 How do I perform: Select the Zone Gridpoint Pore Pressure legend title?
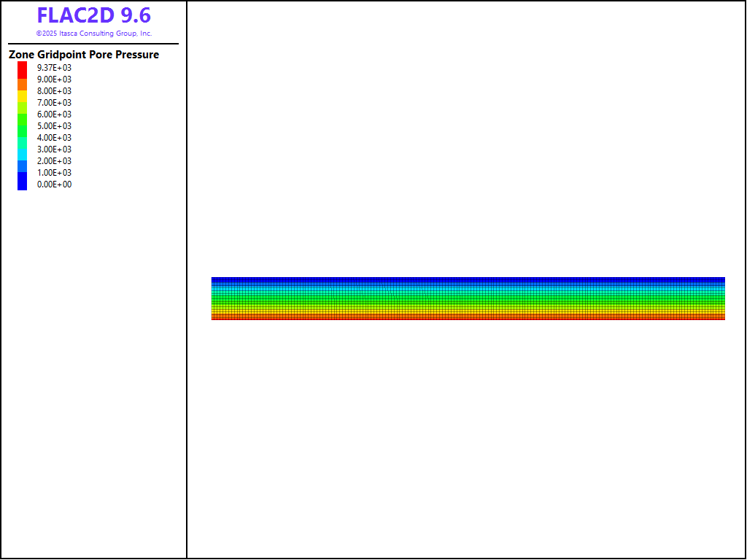tap(84, 55)
